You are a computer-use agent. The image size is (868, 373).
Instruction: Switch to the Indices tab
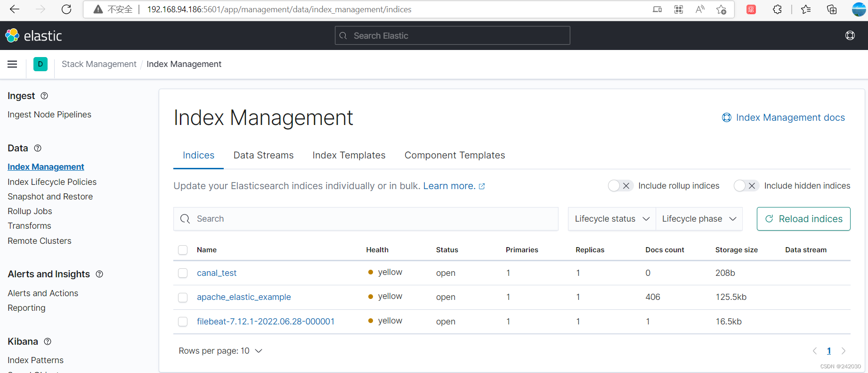pos(198,155)
